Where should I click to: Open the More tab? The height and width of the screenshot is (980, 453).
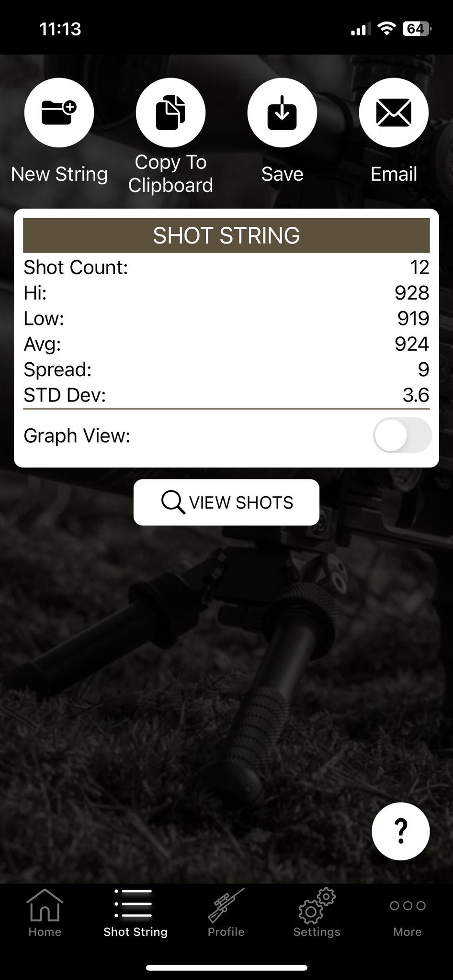pos(407,913)
